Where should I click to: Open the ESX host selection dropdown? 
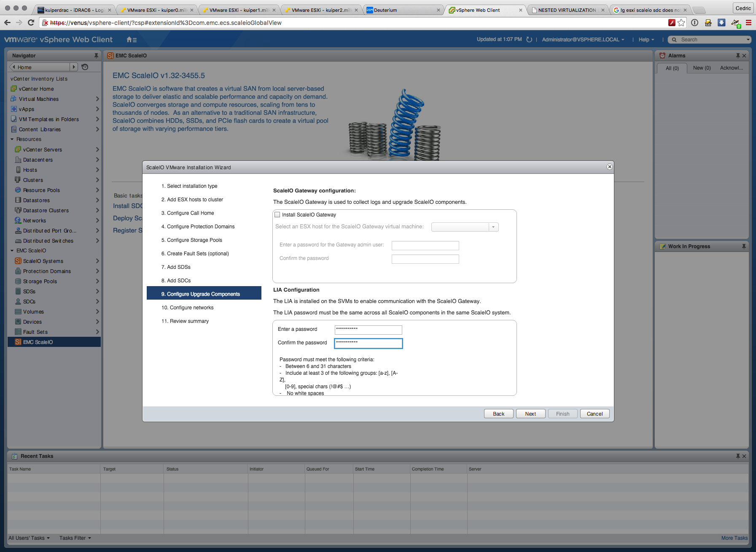[493, 227]
